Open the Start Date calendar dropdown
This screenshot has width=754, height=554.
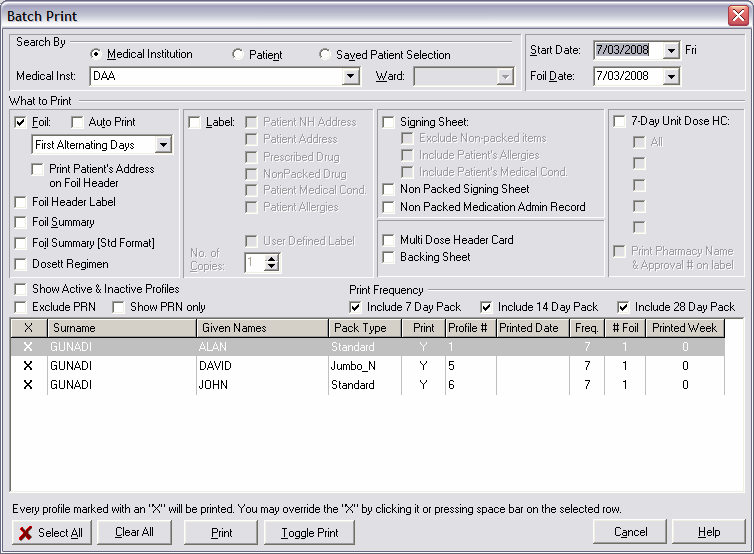670,50
